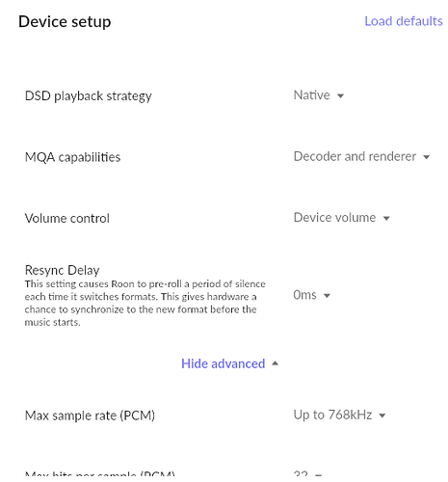Click the Volume control label
The height and width of the screenshot is (482, 448).
click(x=67, y=219)
